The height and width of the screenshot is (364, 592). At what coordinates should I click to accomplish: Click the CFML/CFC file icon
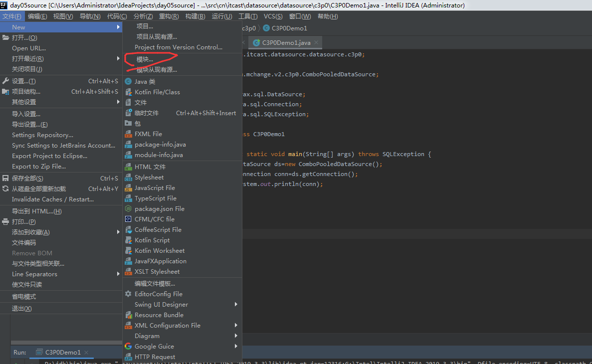coord(128,219)
